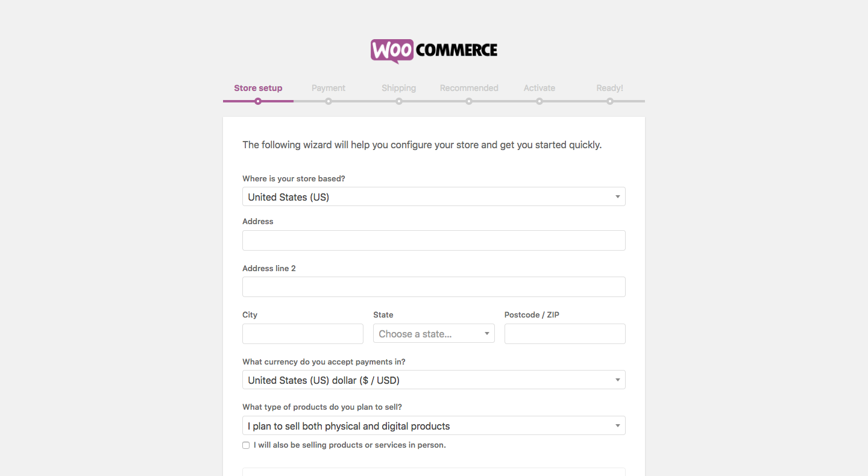Click into the Postcode / ZIP field

pyautogui.click(x=565, y=334)
